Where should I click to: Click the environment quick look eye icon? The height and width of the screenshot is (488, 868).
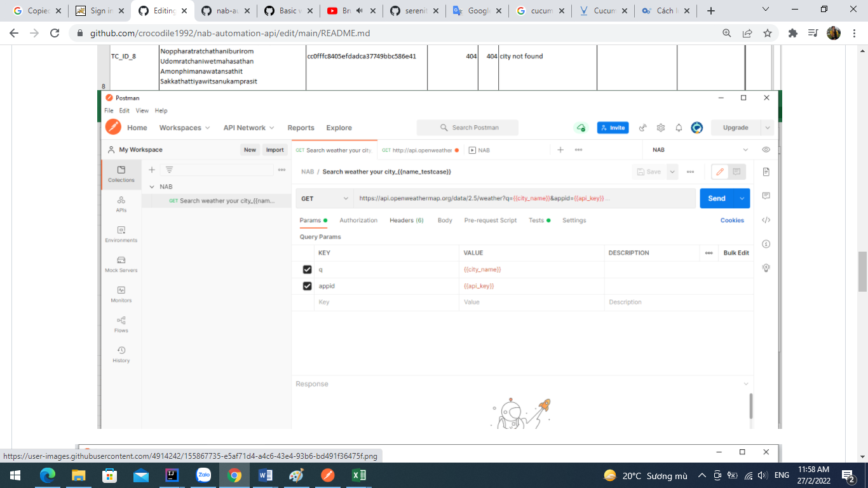pyautogui.click(x=766, y=150)
